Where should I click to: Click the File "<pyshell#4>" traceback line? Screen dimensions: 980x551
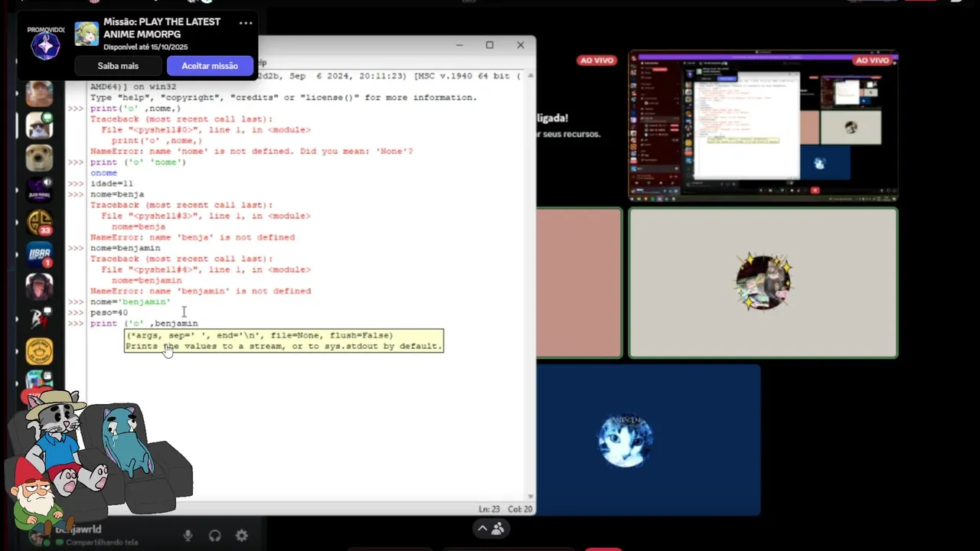pyautogui.click(x=206, y=269)
